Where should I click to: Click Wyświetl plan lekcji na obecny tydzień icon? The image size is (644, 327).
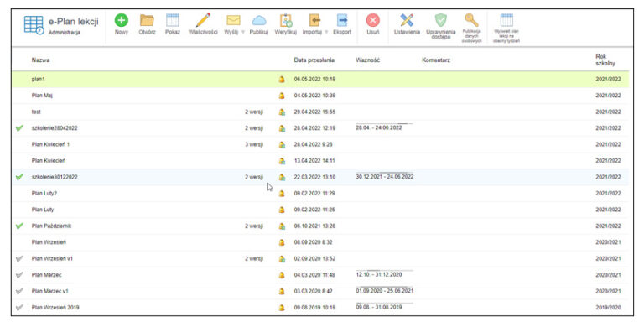click(x=506, y=20)
